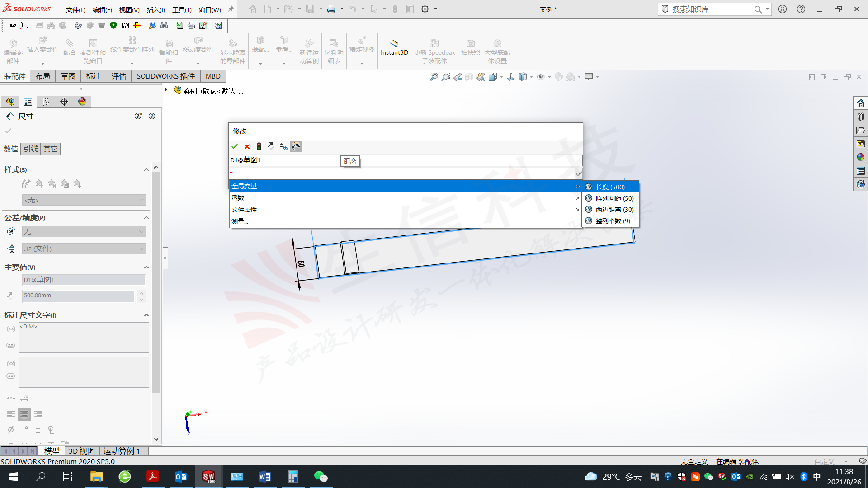Open the file explorer folder in task pane
The width and height of the screenshot is (868, 488).
[860, 130]
